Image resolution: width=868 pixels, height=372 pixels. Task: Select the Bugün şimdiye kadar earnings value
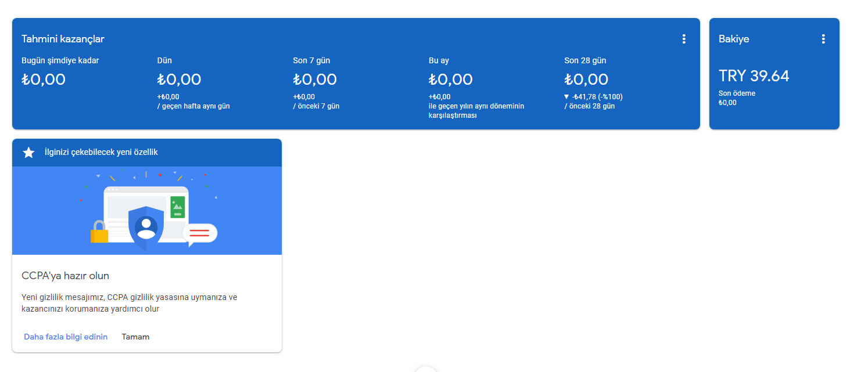click(x=44, y=79)
